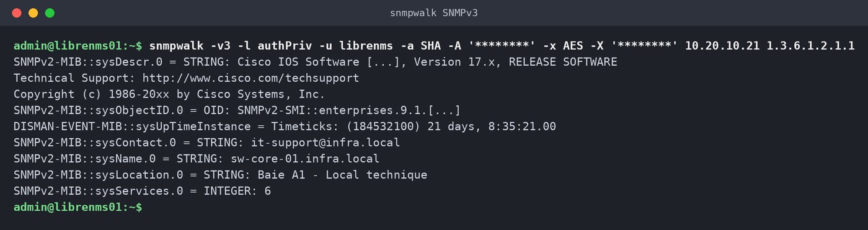Image resolution: width=868 pixels, height=230 pixels.
Task: Click the 'snmpwalk SNMPv3' window title
Action: [x=434, y=13]
